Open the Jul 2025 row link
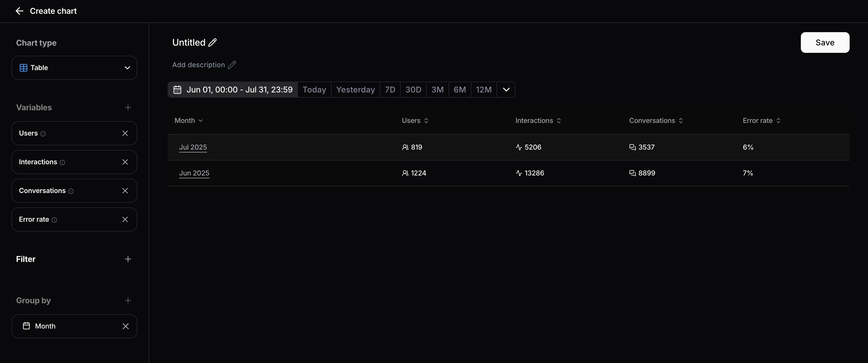Viewport: 868px width, 363px height. (x=193, y=147)
